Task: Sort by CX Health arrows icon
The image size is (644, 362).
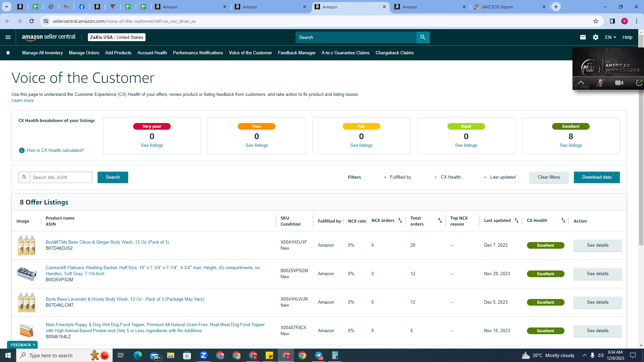Action: pos(563,221)
